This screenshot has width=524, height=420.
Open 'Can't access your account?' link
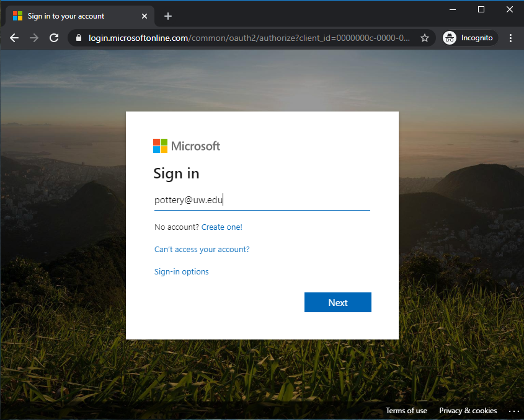click(202, 250)
